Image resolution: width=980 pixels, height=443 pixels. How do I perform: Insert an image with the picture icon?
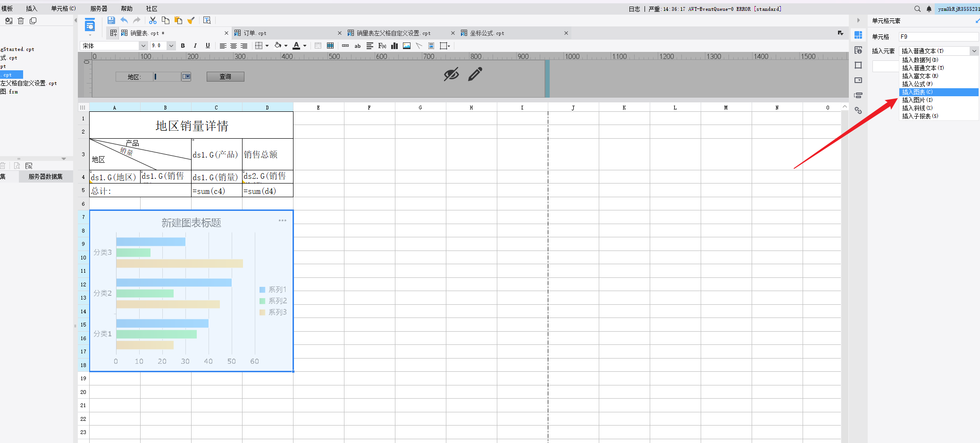(407, 46)
